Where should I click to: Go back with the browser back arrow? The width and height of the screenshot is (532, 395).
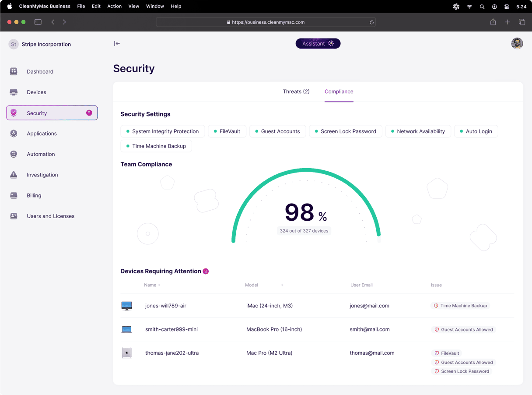[x=53, y=22]
